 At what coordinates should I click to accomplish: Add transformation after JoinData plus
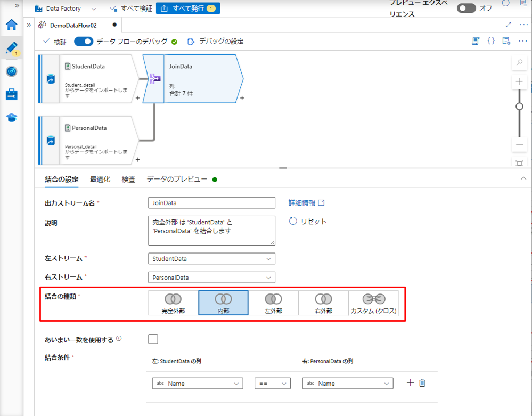point(242,98)
